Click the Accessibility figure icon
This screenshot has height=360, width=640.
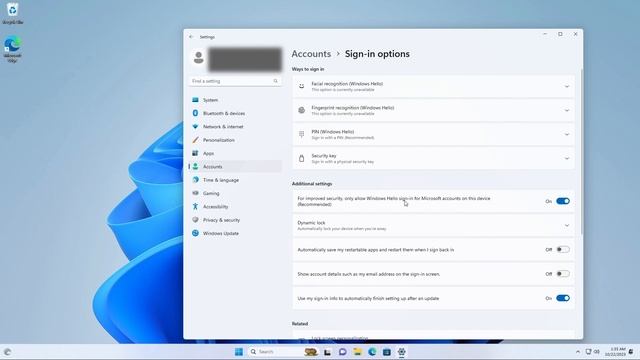coord(195,207)
